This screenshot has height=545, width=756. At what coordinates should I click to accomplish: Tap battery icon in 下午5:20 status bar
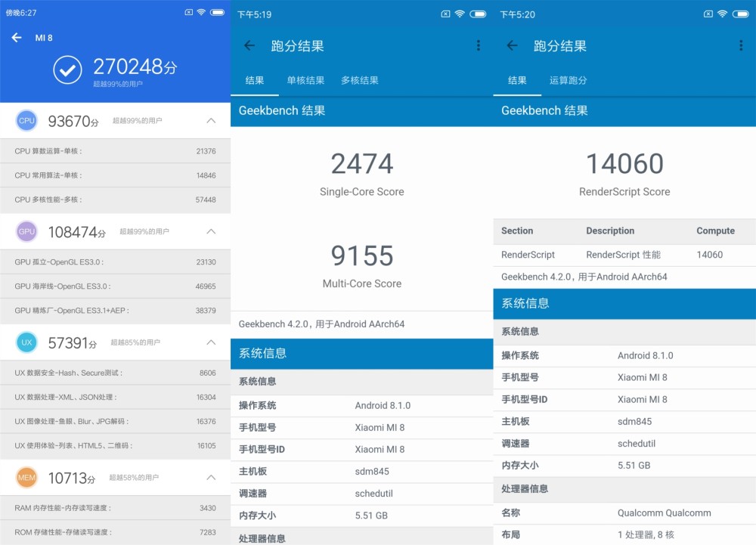point(741,14)
